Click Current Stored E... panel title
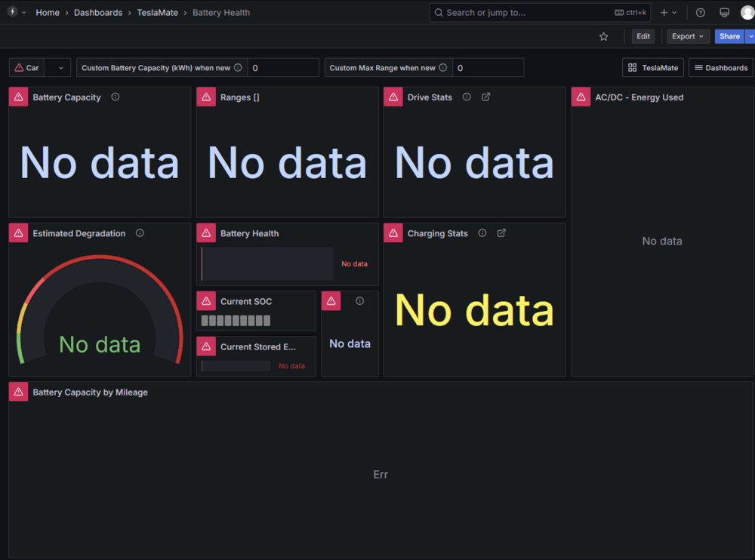The height and width of the screenshot is (560, 755). [x=258, y=346]
